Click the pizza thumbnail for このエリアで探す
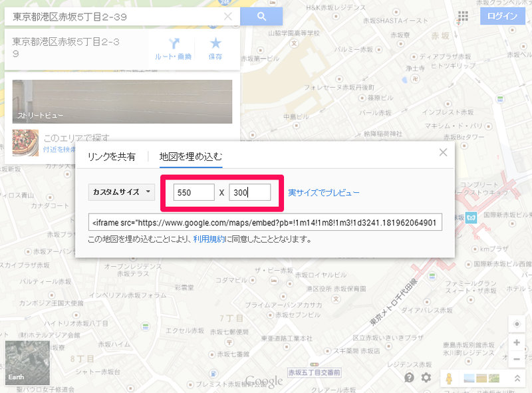Viewport: 532px width, 393px height. [x=25, y=143]
